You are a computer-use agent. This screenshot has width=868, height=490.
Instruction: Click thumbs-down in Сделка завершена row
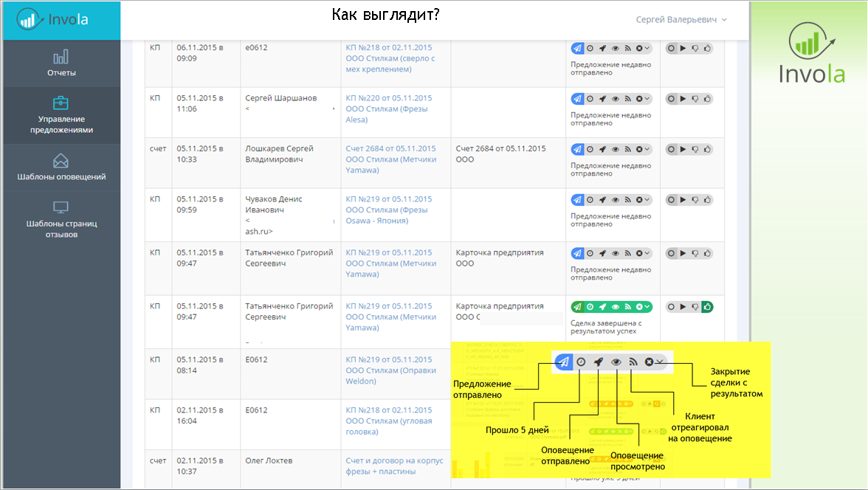point(695,307)
